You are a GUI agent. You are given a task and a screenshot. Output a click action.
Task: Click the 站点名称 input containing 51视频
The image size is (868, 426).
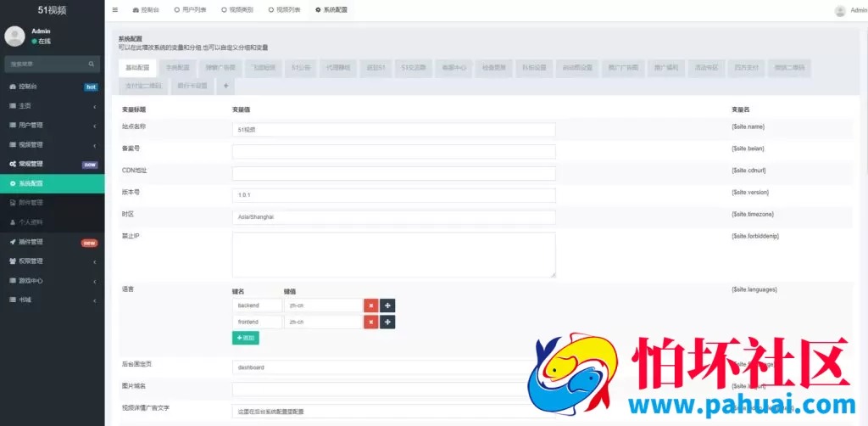pyautogui.click(x=393, y=130)
